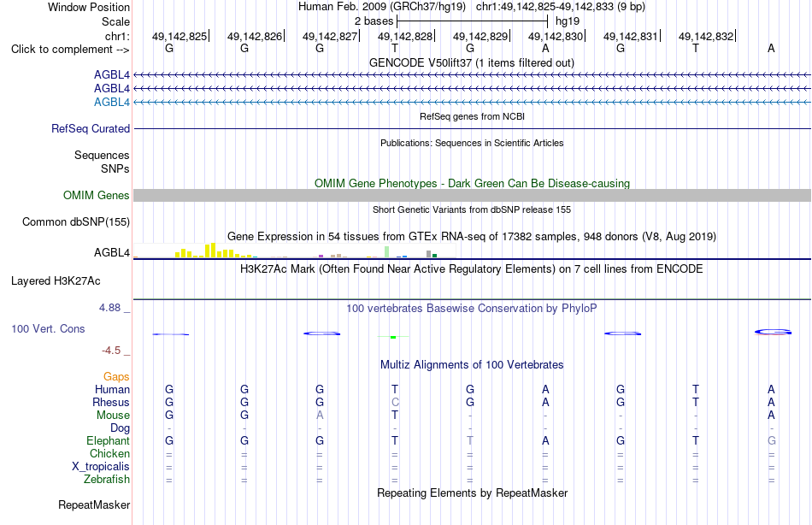Click the Human Feb. 2009 (GRCh37/hg19) assembly text
Screen dimensions: 812x525
point(382,7)
